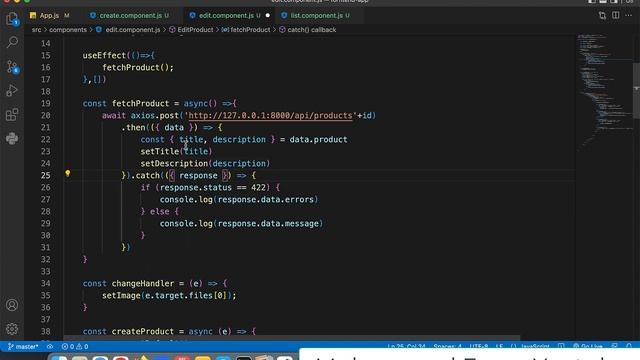
Task: Open the API products URL link on line 20
Action: pos(270,116)
